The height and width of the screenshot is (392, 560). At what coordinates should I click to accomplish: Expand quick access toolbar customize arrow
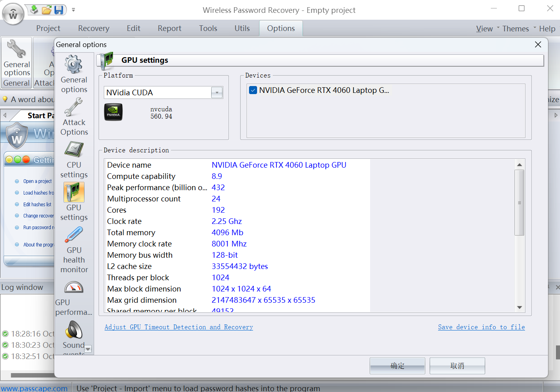click(x=73, y=10)
